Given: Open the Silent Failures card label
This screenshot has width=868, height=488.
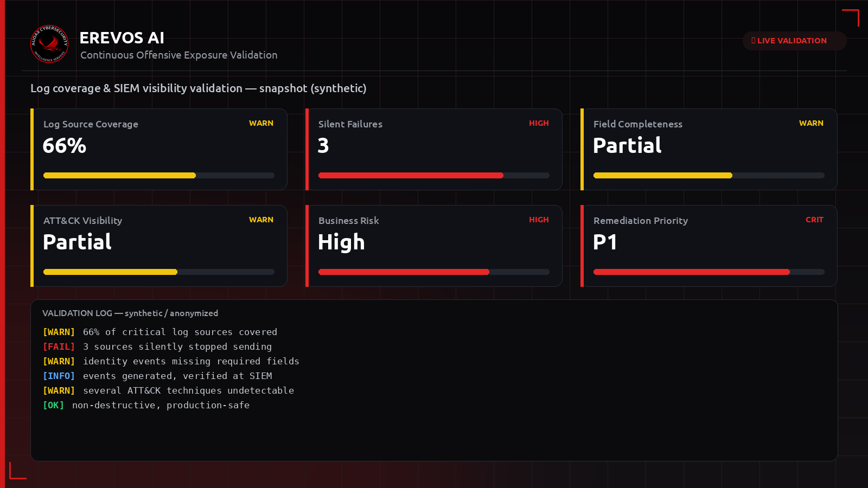Looking at the screenshot, I should 350,124.
